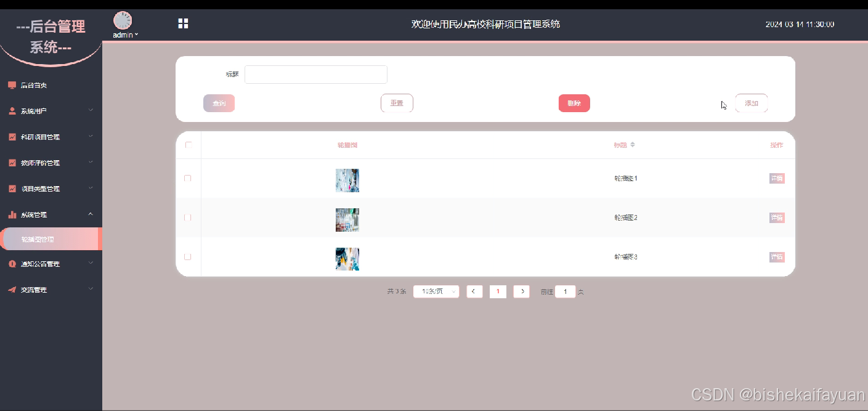This screenshot has width=868, height=411.
Task: Open the 10条/页 page size dropdown
Action: 436,291
